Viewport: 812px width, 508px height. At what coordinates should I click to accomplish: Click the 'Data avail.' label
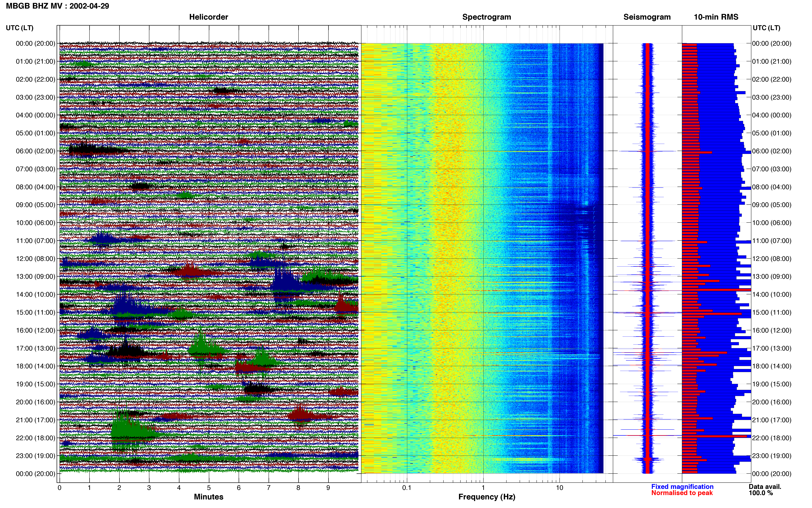tap(765, 487)
